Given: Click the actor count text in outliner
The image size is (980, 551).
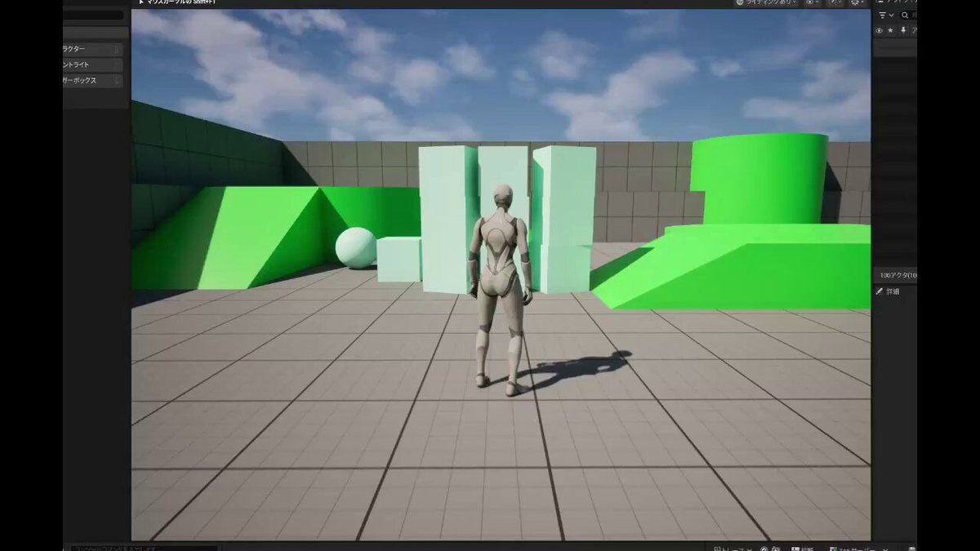Looking at the screenshot, I should [898, 275].
